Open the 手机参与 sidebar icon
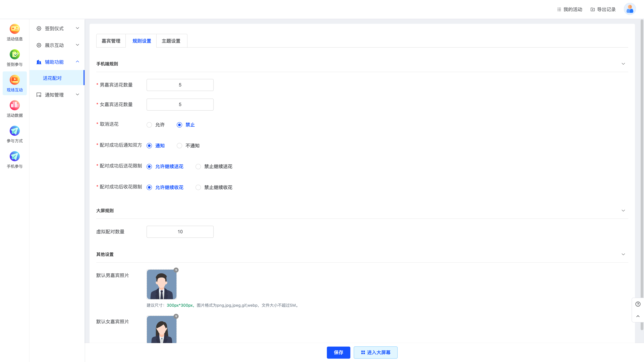This screenshot has width=644, height=362. click(14, 156)
